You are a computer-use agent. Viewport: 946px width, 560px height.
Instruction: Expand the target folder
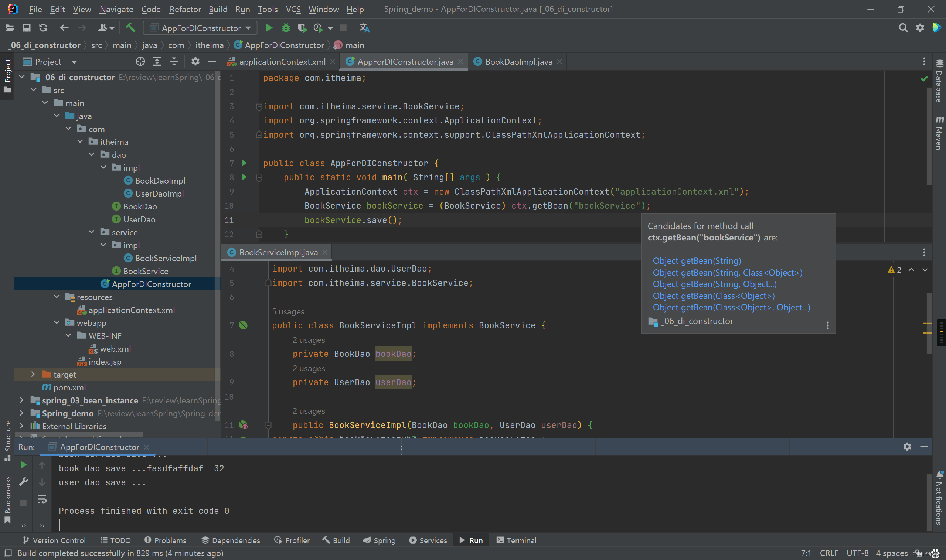[33, 374]
